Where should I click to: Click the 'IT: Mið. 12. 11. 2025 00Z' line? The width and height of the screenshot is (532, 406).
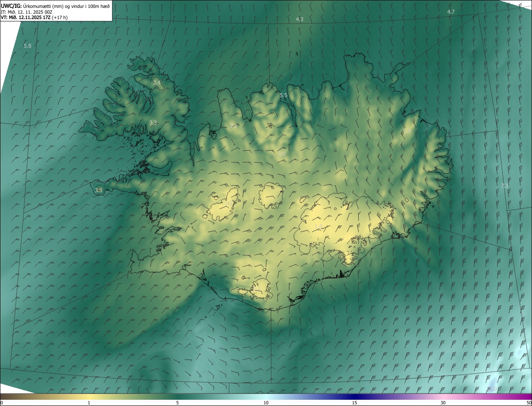[x=26, y=12]
